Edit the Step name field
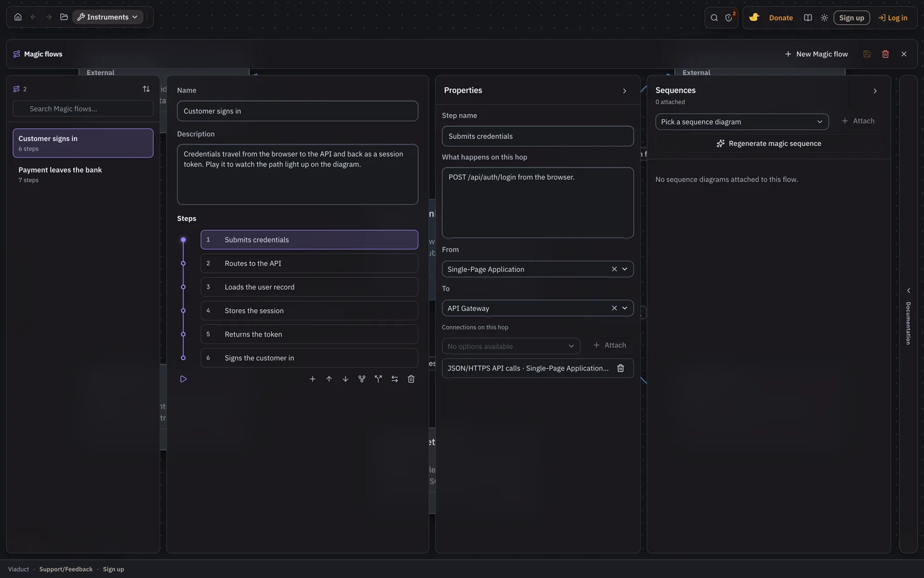 coord(538,136)
